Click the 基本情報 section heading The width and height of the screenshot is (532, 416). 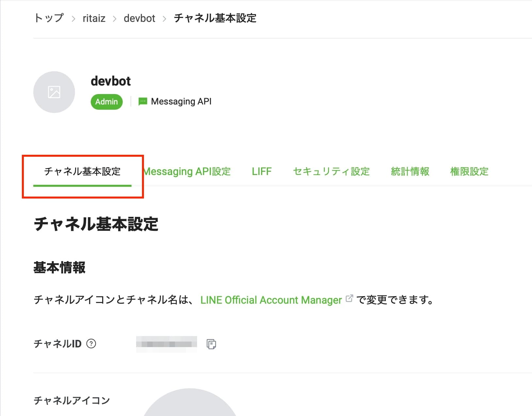[59, 268]
